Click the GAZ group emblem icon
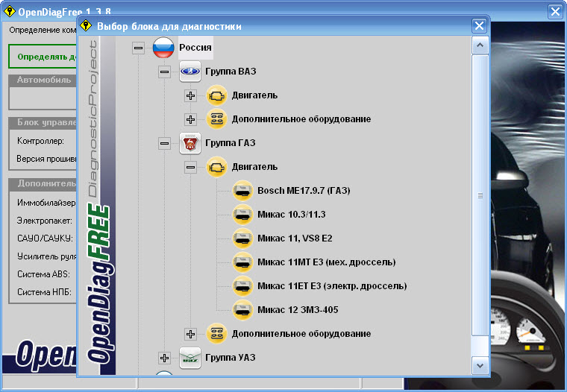 [190, 143]
